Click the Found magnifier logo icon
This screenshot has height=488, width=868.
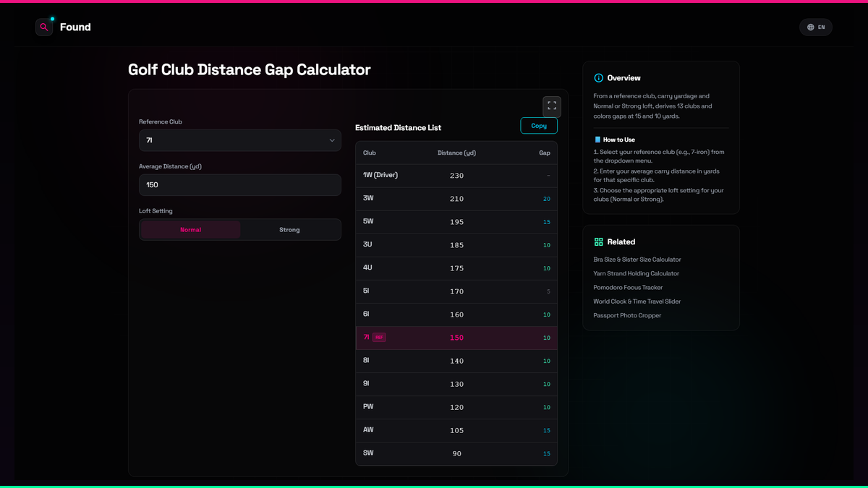pos(44,27)
